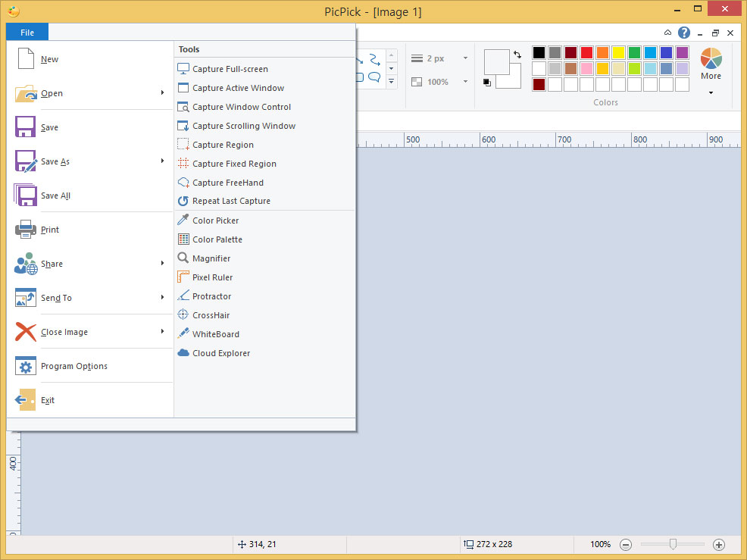Choose Program Options from the menu
The height and width of the screenshot is (560, 747).
[x=73, y=366]
